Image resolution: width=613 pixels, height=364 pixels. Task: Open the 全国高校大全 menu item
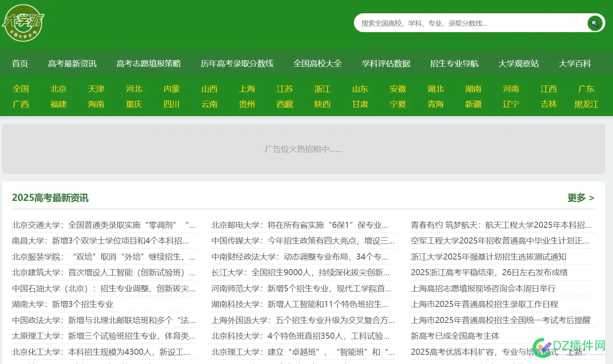pyautogui.click(x=317, y=63)
